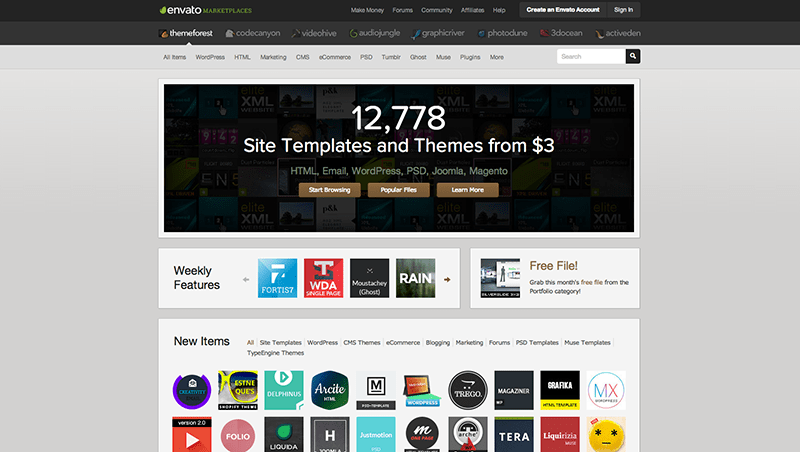800x452 pixels.
Task: Open the Help link
Action: pyautogui.click(x=499, y=10)
